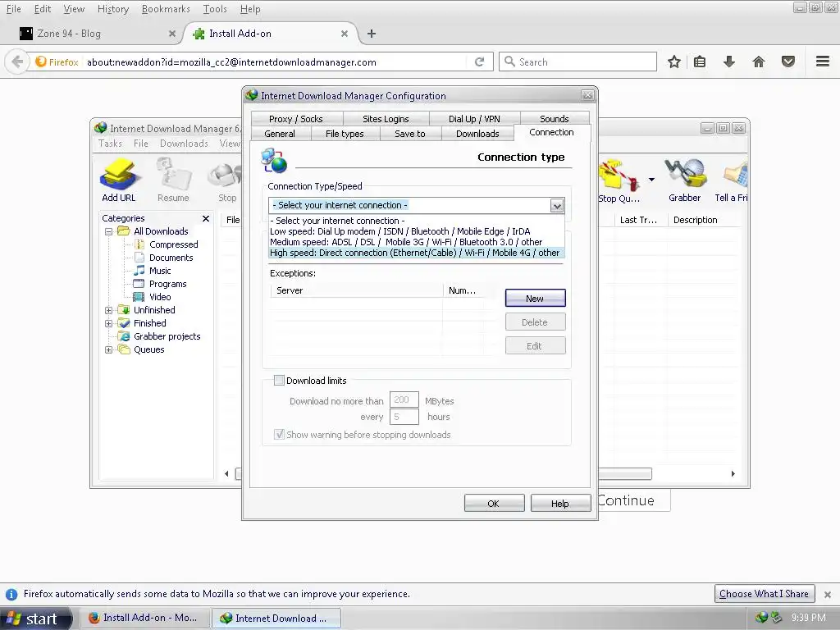840x630 pixels.
Task: Choose the Low speed Dial Up modem option
Action: click(416, 231)
